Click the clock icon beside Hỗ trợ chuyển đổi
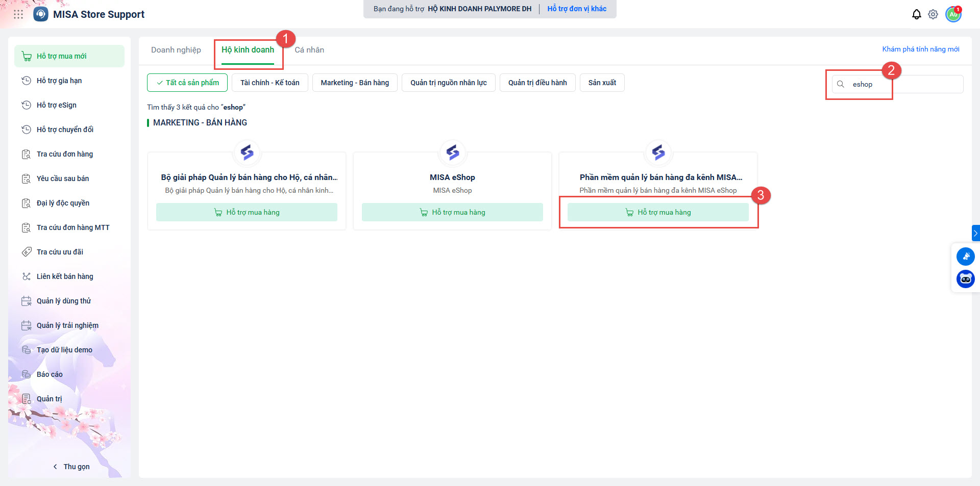 coord(27,130)
